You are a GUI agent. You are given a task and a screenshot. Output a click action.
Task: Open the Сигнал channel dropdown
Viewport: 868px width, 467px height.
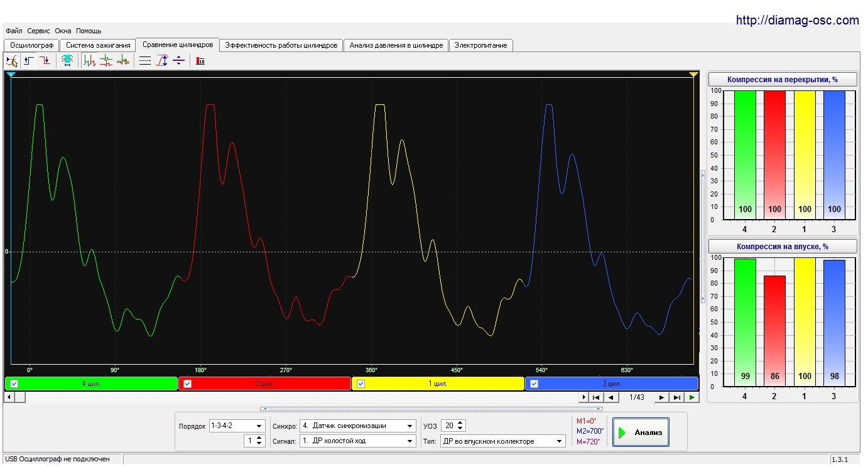point(410,441)
